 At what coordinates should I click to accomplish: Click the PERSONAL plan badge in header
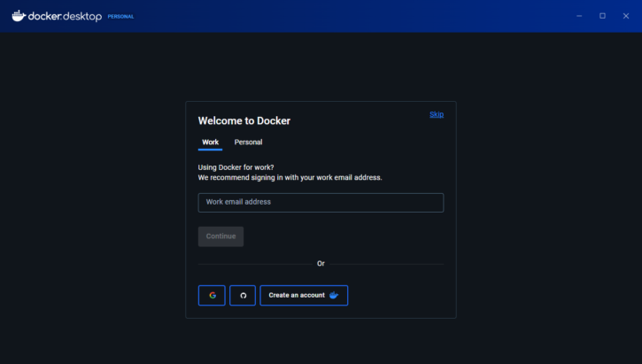click(x=120, y=17)
